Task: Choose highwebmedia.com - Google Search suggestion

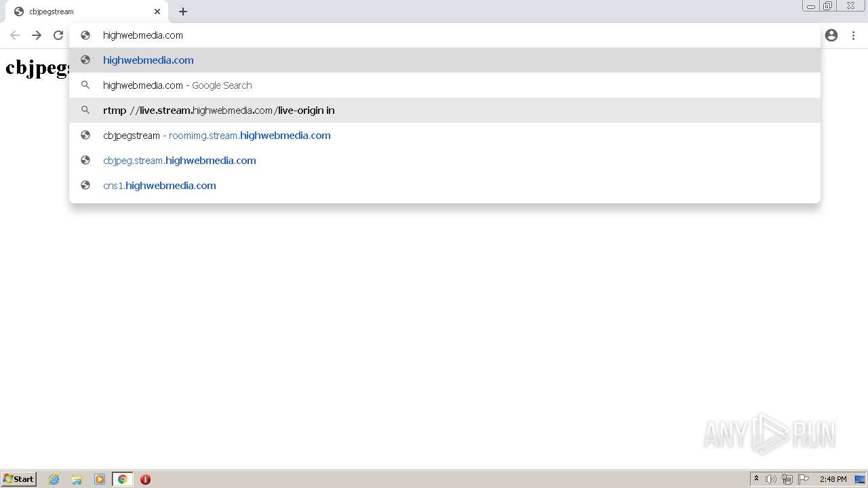Action: (445, 85)
